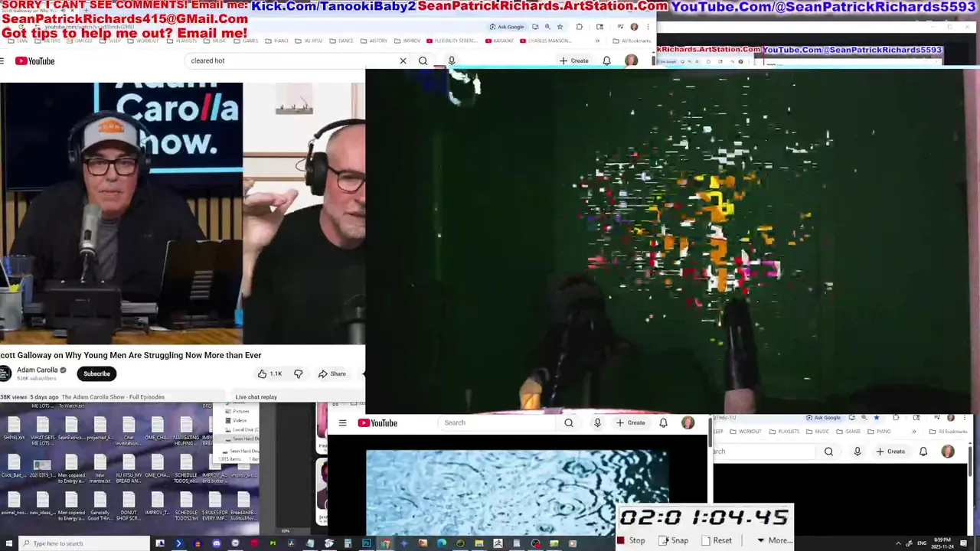Open notifications bell in bottom-center YouTube window
Screen dimensions: 980x551
[664, 422]
